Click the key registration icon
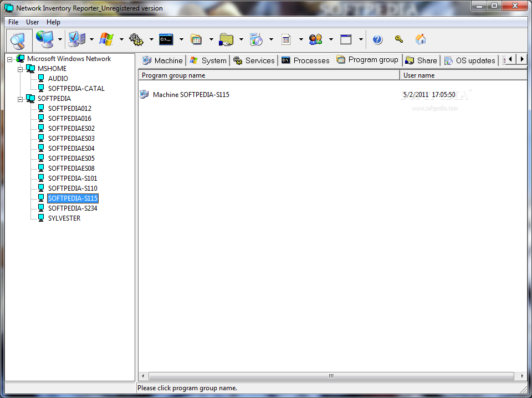The image size is (532, 398). (399, 39)
